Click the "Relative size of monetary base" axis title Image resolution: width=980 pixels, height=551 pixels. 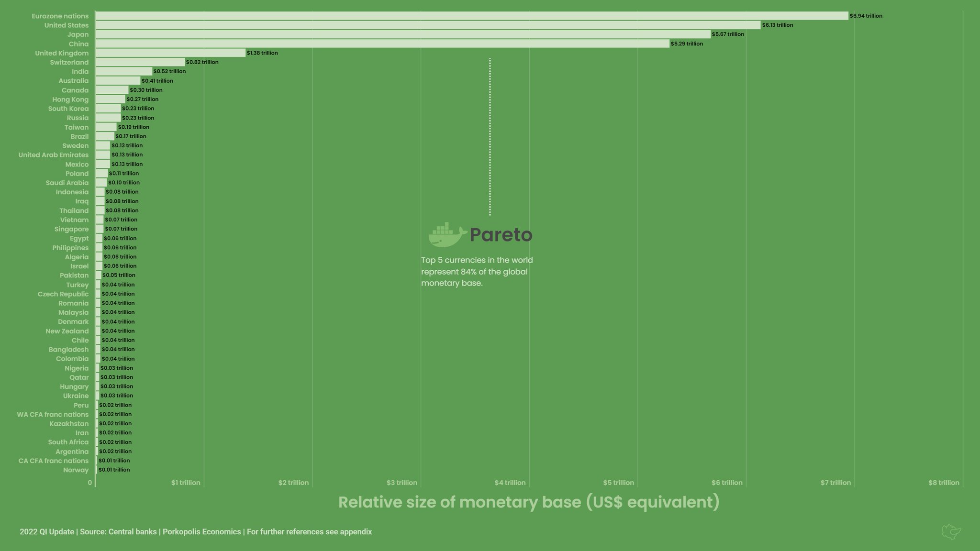point(529,502)
